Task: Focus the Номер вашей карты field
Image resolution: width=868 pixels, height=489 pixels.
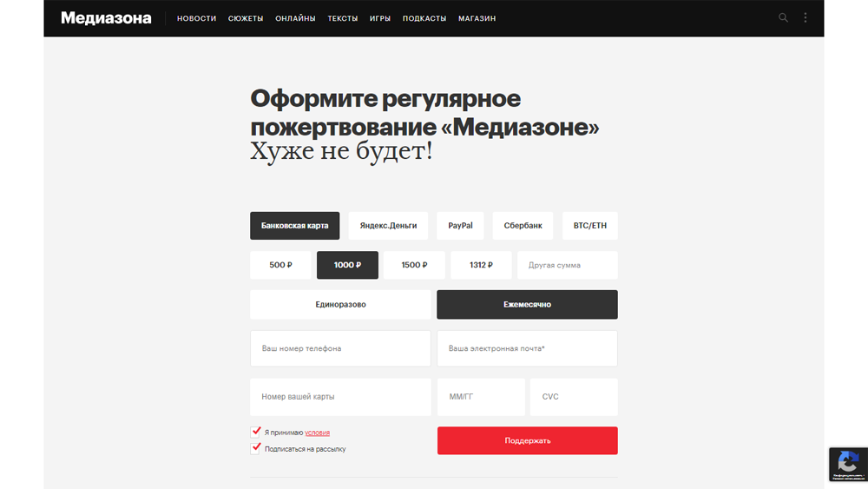Action: point(340,397)
